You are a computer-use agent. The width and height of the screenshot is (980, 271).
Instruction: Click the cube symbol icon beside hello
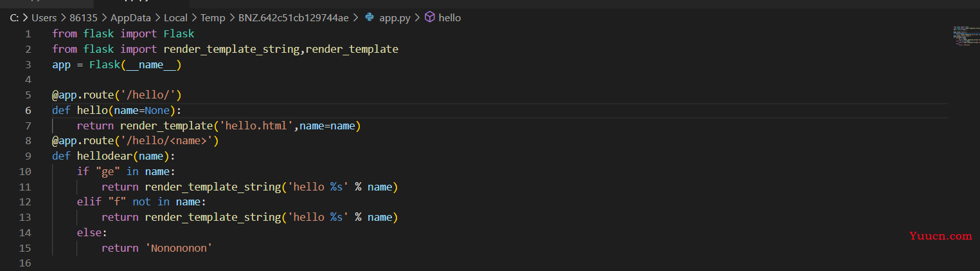click(430, 17)
